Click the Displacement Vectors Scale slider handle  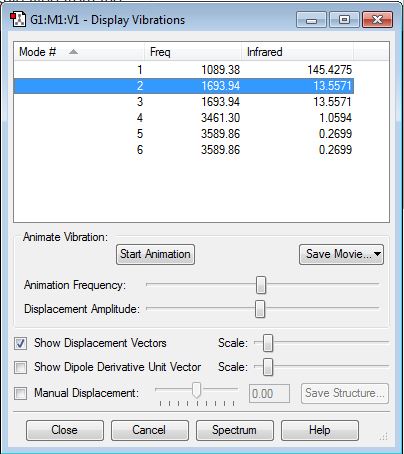pyautogui.click(x=268, y=343)
